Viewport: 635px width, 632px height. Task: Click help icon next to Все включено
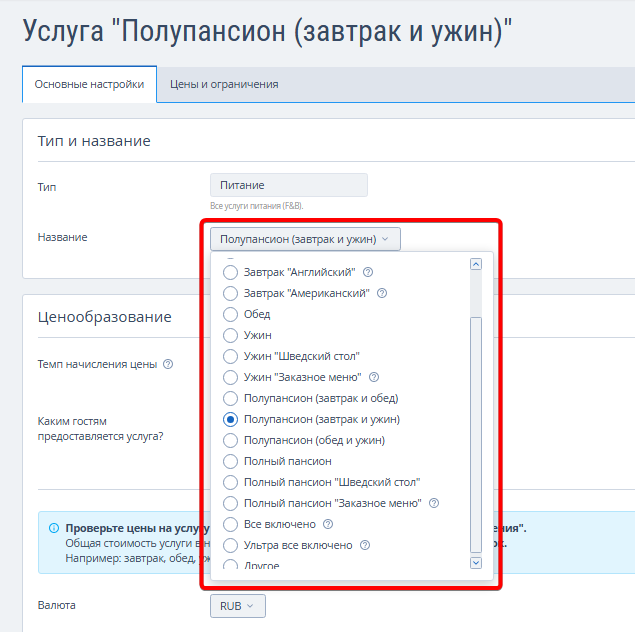(x=328, y=524)
